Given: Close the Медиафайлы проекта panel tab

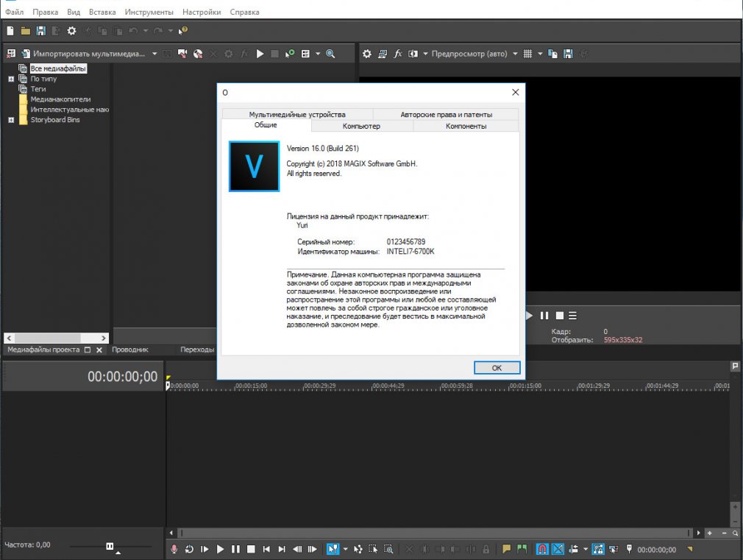Looking at the screenshot, I should point(99,350).
